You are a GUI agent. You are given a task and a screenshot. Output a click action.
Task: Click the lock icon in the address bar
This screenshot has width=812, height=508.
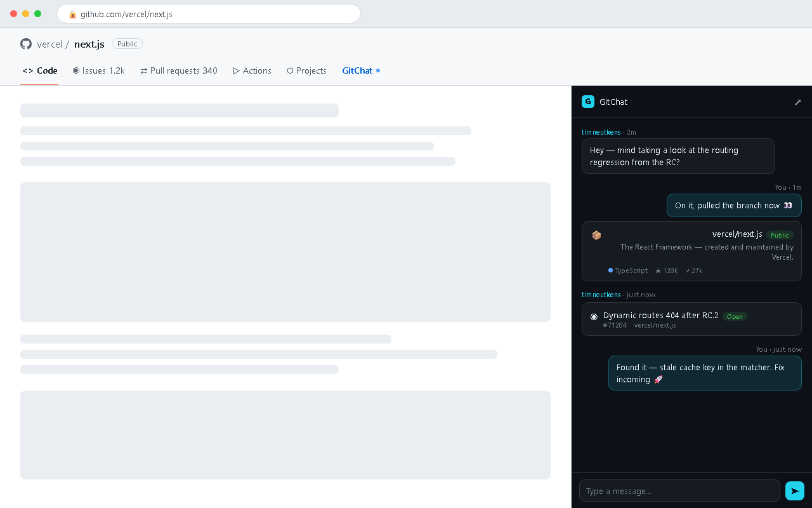72,14
